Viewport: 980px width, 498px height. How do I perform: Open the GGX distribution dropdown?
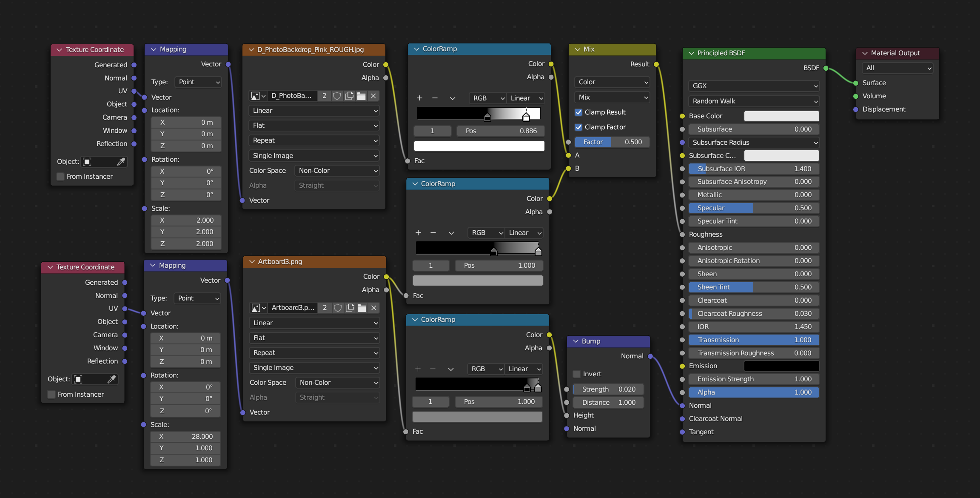(754, 86)
